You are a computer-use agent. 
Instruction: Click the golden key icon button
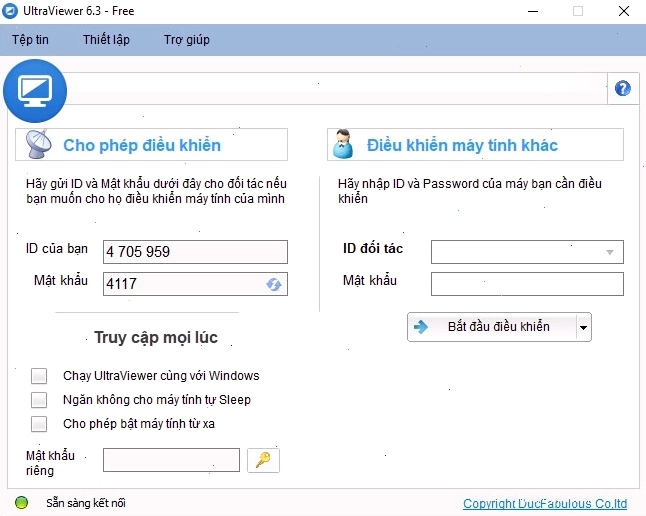[263, 460]
